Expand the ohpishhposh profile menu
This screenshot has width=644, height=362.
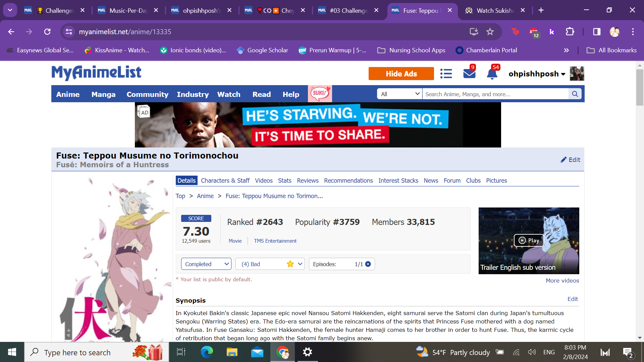click(x=537, y=74)
